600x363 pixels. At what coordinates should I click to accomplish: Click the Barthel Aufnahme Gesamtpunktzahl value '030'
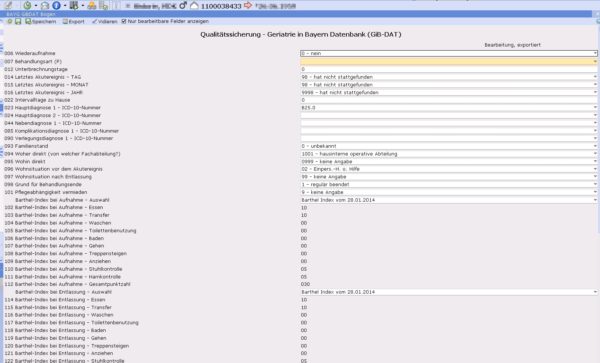(x=305, y=284)
